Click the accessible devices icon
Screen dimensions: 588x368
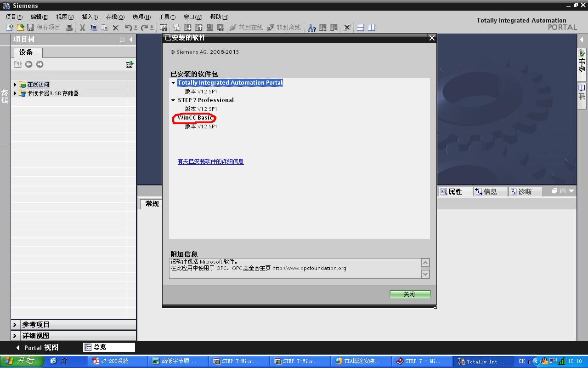[312, 28]
